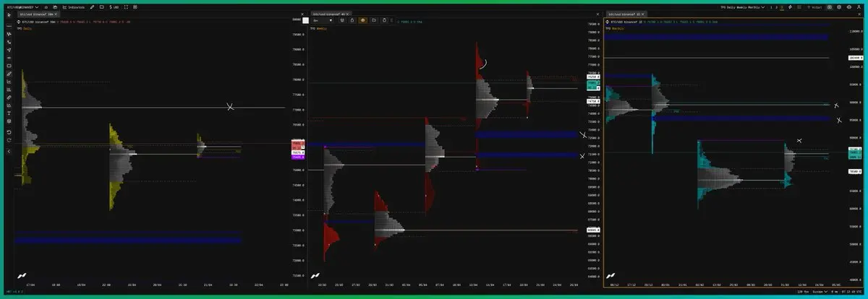868x299 pixels.
Task: Click the logo in 30m chart bottom-left corner
Action: click(x=20, y=275)
